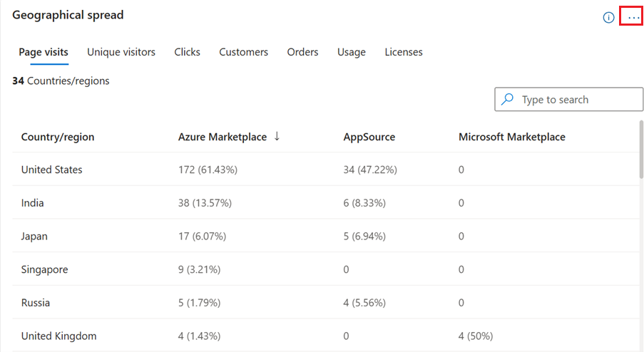
Task: Sort by AppSource column header
Action: click(x=369, y=137)
